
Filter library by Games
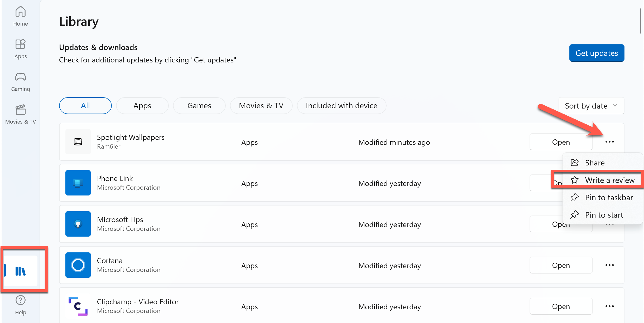pyautogui.click(x=199, y=106)
